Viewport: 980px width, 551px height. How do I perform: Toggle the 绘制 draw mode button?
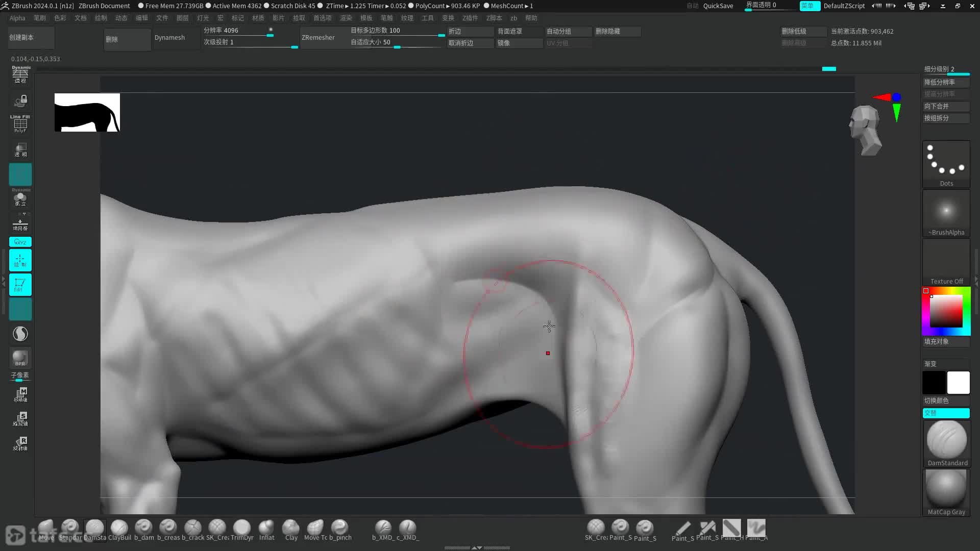20,260
